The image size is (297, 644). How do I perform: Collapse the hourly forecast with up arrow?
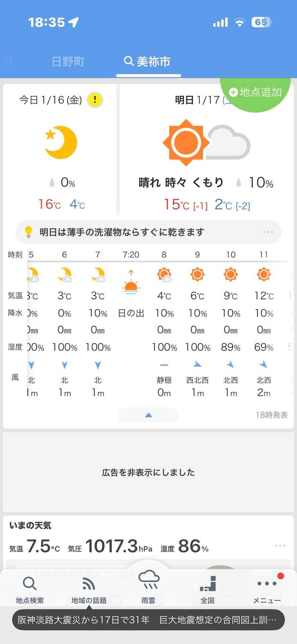(148, 415)
